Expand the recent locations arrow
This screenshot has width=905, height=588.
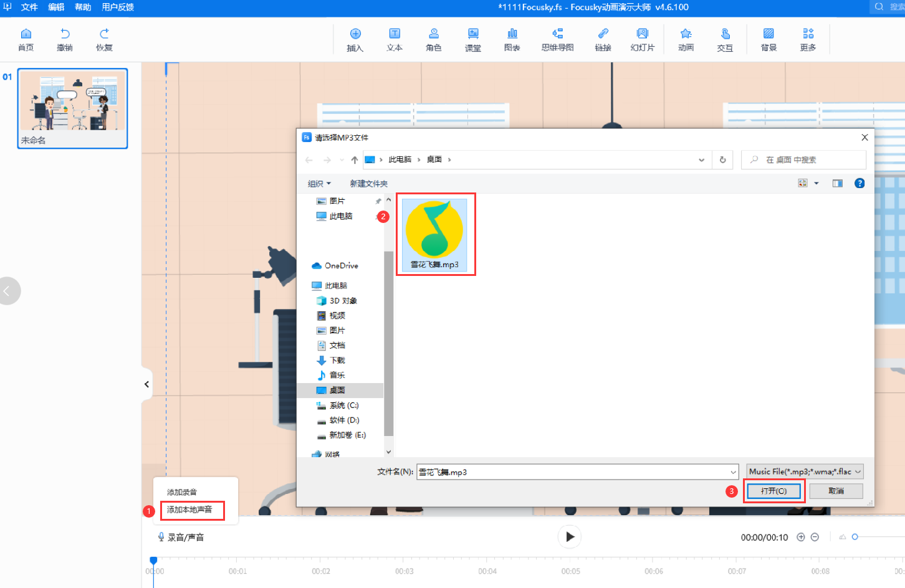coord(342,160)
